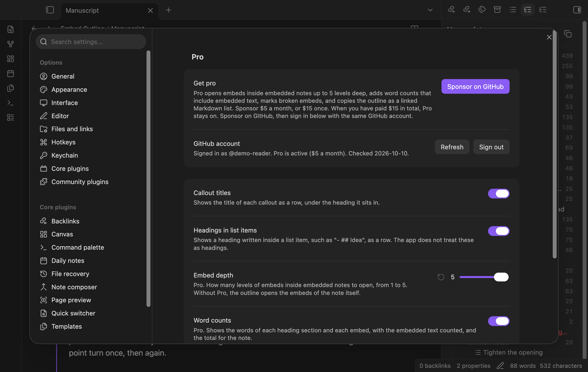This screenshot has width=588, height=372.
Task: Open command palette from the ribbon
Action: (x=10, y=103)
